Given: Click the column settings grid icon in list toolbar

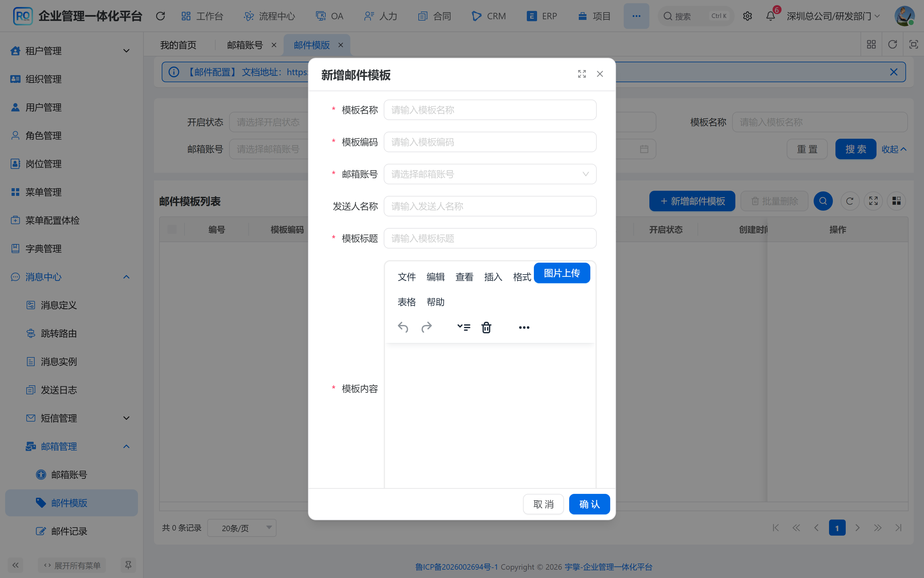Looking at the screenshot, I should click(x=896, y=201).
